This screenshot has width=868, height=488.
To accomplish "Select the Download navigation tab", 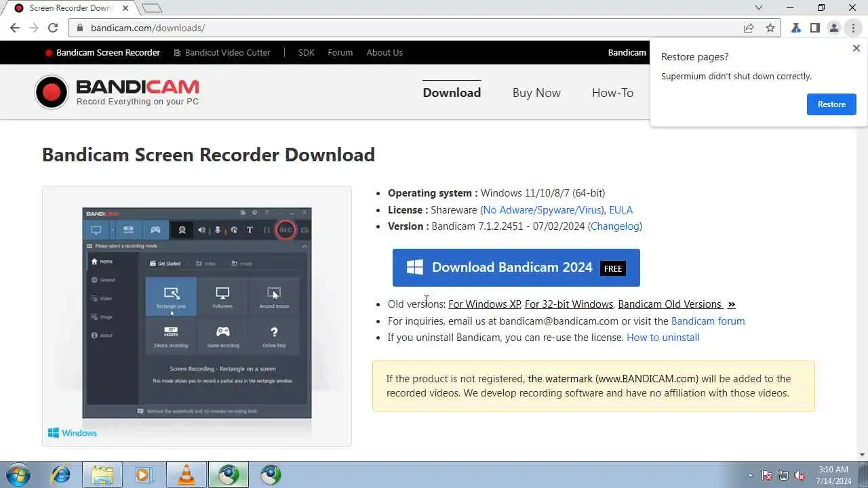I will click(452, 93).
